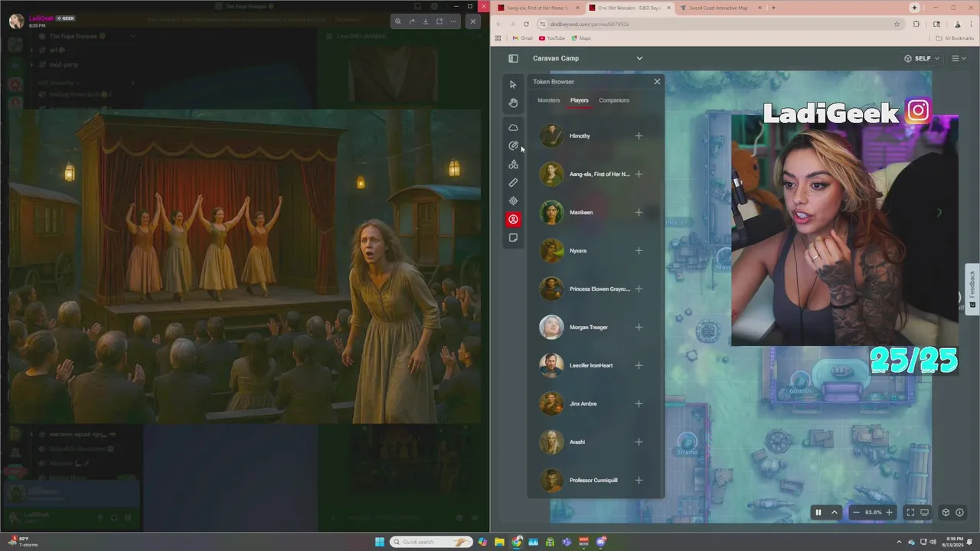Screen dimensions: 980x551
Task: Select the pointer tool in Maps toolbar
Action: point(513,84)
